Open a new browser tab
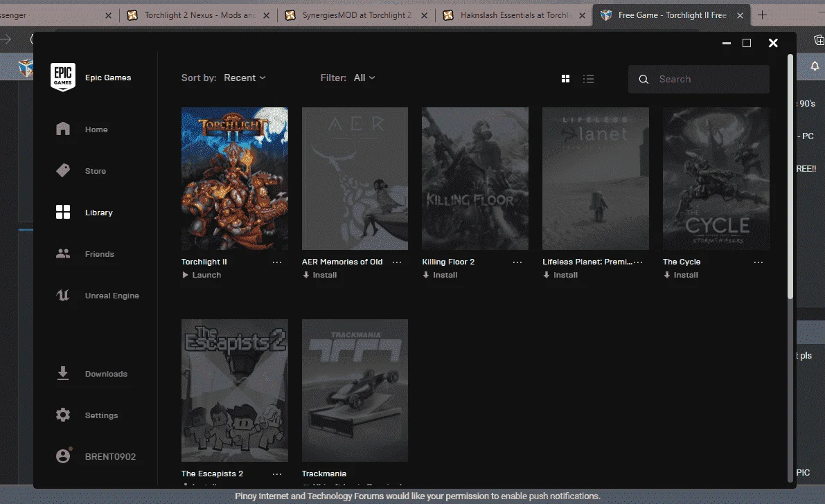825x504 pixels. [762, 15]
